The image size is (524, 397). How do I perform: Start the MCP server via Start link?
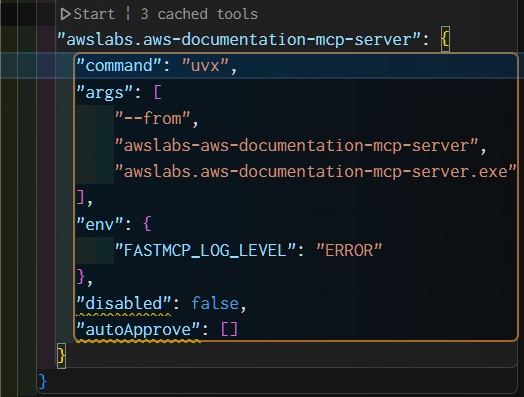[88, 14]
